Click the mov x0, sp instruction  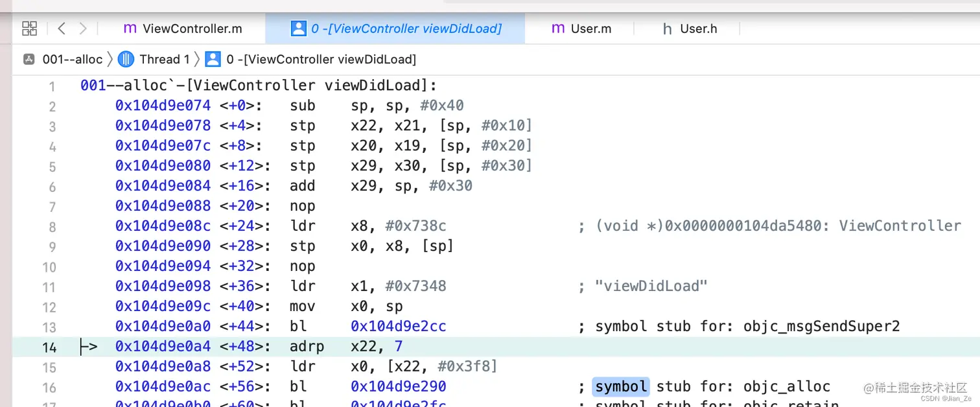tap(346, 307)
